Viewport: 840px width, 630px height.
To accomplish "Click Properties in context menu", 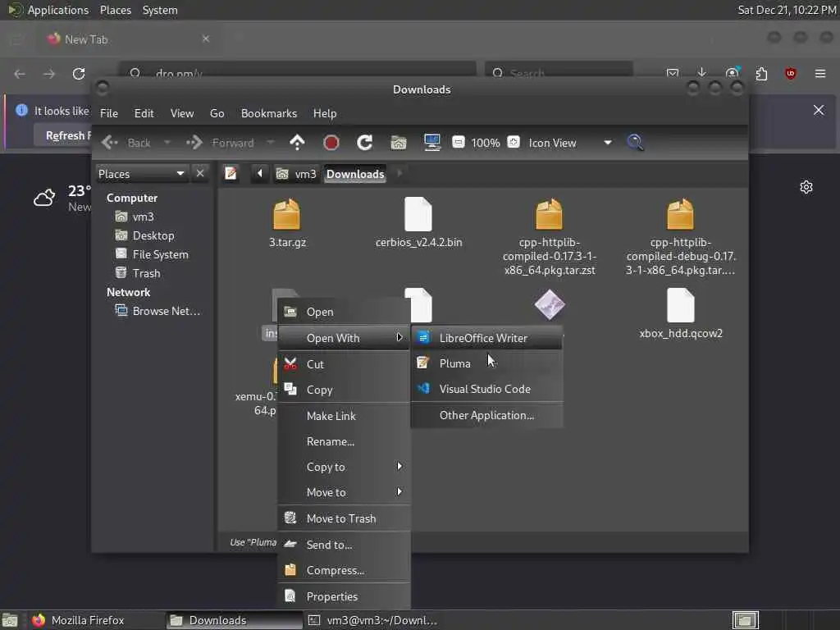I will (344, 596).
